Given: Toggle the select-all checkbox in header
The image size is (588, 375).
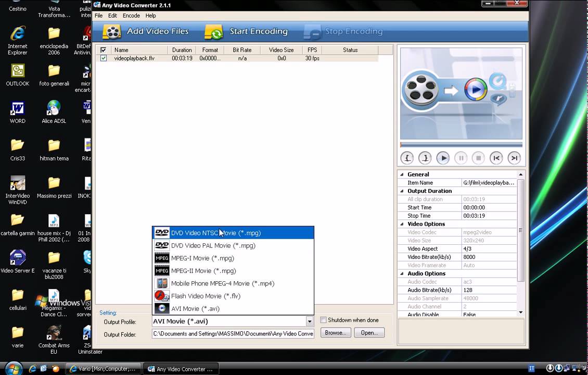Looking at the screenshot, I should point(103,50).
